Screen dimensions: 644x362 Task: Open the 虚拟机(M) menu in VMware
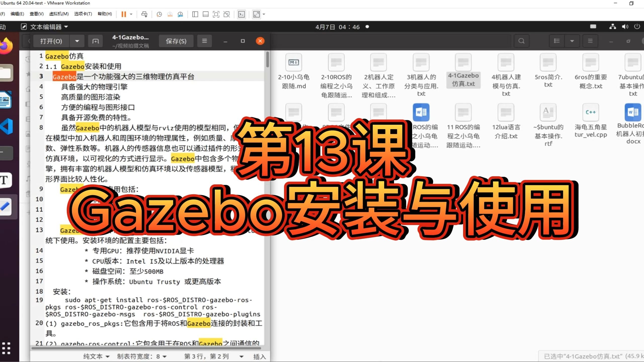click(59, 14)
